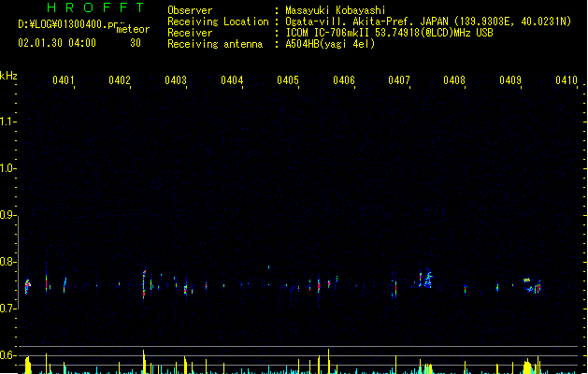588x374 pixels.
Task: Click the meteor count value 30
Action: click(x=136, y=43)
